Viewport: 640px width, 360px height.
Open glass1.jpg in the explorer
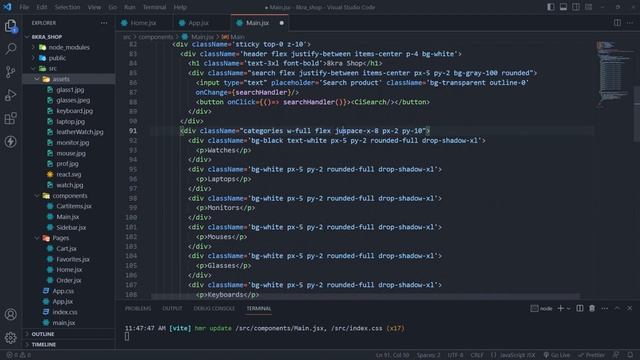[x=69, y=90]
